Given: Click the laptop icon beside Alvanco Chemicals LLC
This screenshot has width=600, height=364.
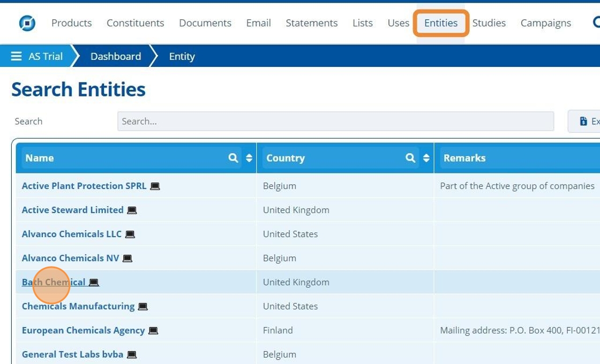Looking at the screenshot, I should (x=130, y=234).
